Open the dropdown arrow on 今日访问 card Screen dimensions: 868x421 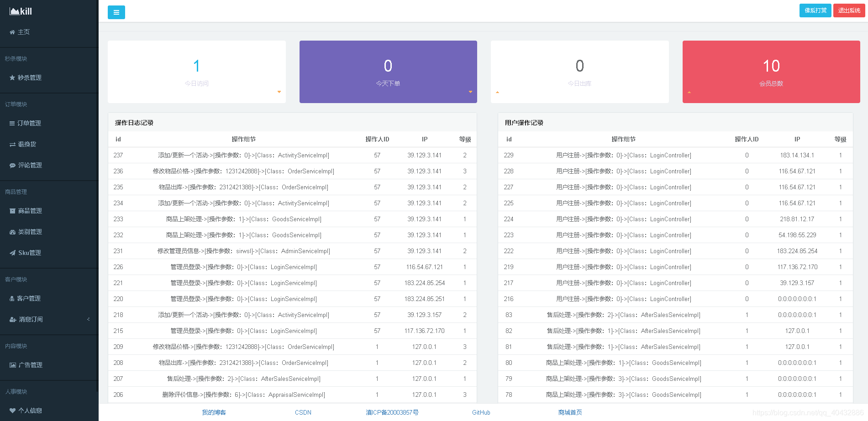point(279,92)
